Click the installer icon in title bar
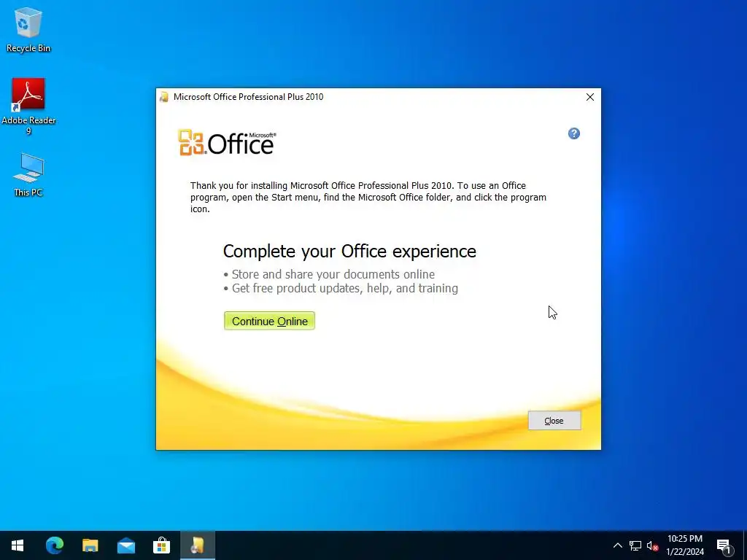This screenshot has width=747, height=560. [x=164, y=97]
